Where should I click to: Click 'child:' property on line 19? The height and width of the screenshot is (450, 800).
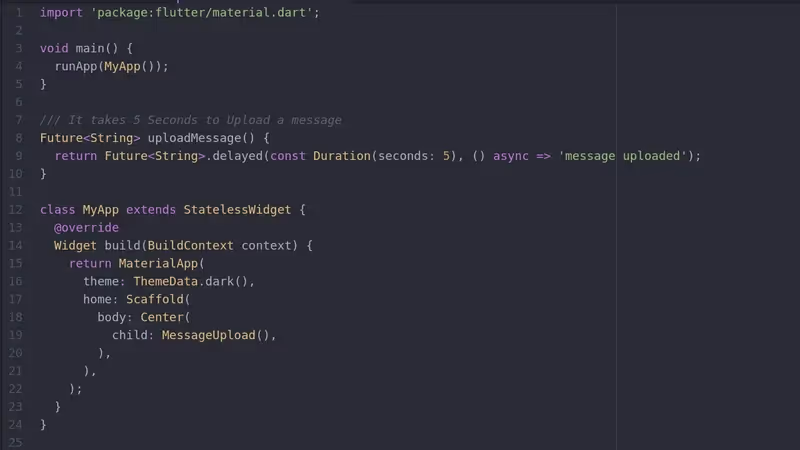click(133, 335)
